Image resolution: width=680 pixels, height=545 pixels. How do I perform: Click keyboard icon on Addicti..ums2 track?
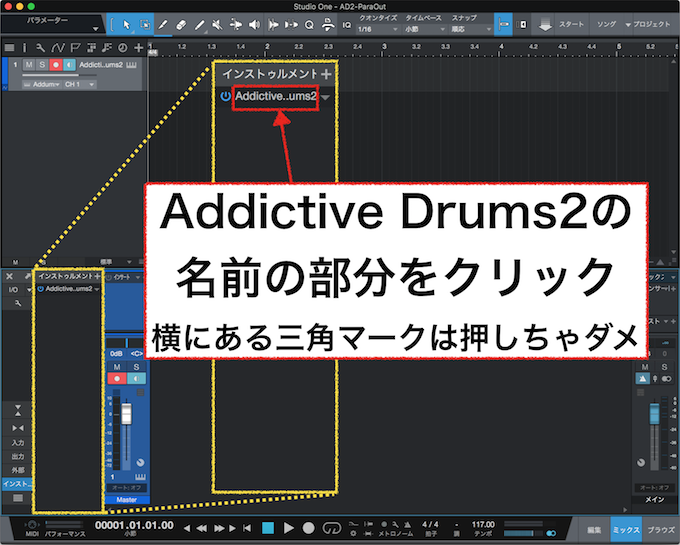coord(131,65)
